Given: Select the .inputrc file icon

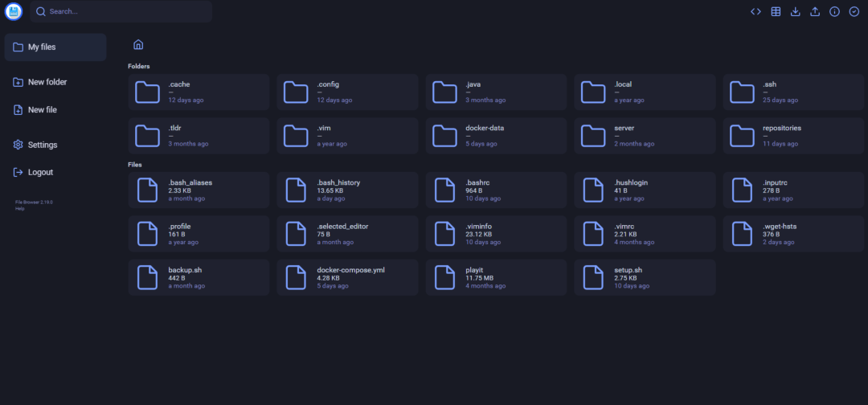Looking at the screenshot, I should tap(742, 190).
